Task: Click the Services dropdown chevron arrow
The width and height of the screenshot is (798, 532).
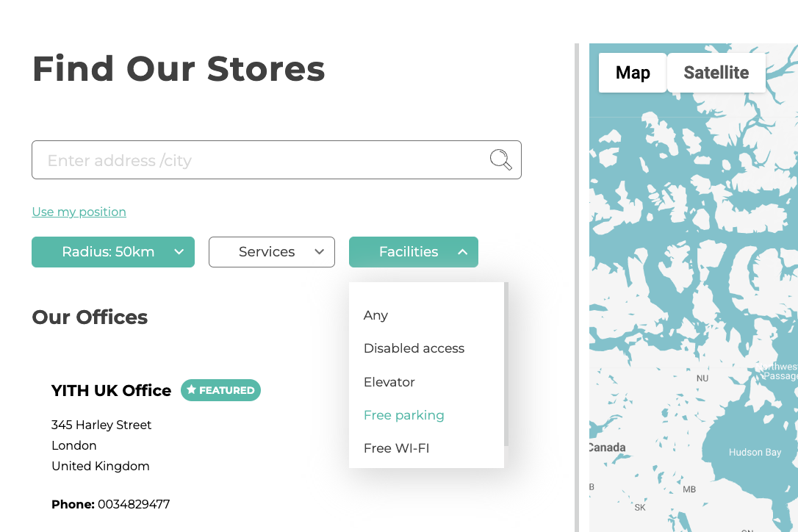Action: (x=319, y=251)
